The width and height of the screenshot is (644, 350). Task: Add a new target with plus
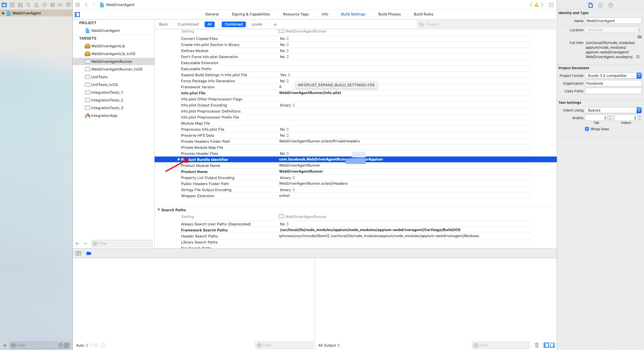[77, 244]
